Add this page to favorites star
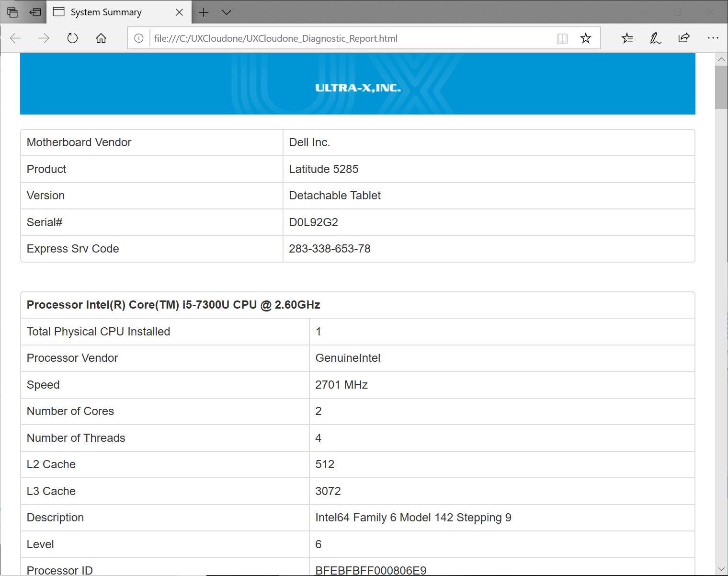728x576 pixels. [585, 38]
